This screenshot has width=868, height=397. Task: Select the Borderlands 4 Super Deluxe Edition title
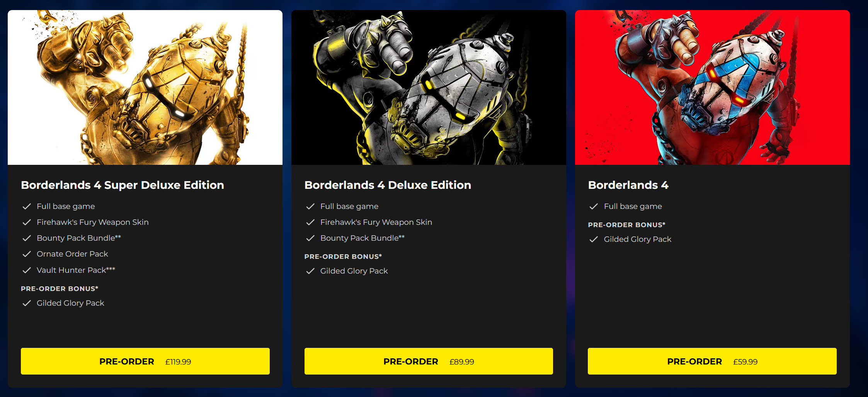click(x=123, y=185)
